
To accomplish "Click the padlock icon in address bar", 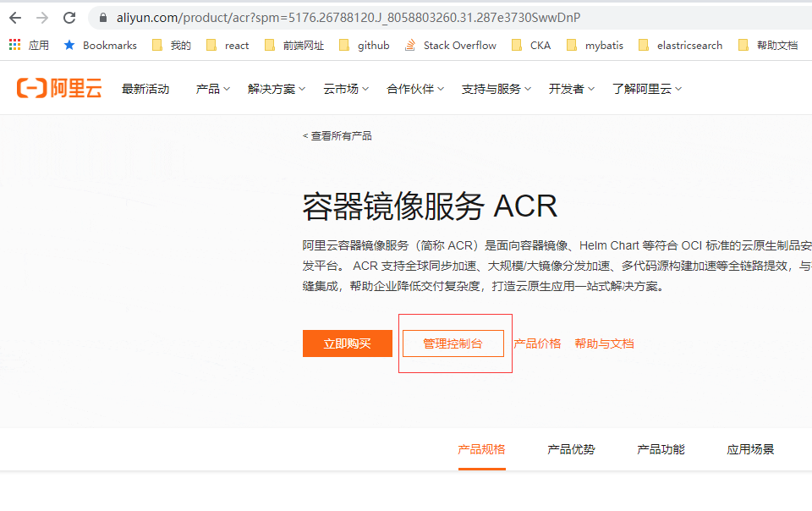I will coord(103,18).
